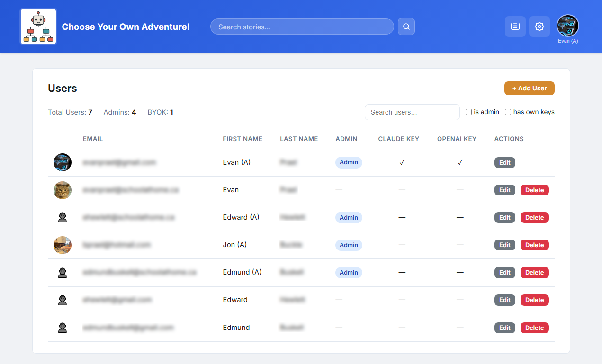This screenshot has width=602, height=364.
Task: Click first name cell 'Evan (A)' in table
Action: point(237,162)
